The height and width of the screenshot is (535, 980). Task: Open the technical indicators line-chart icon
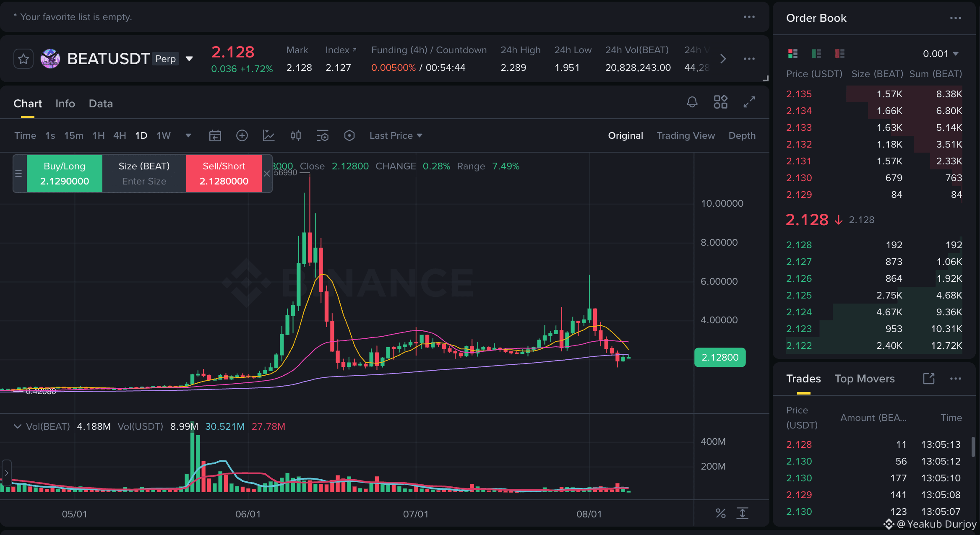(x=269, y=135)
